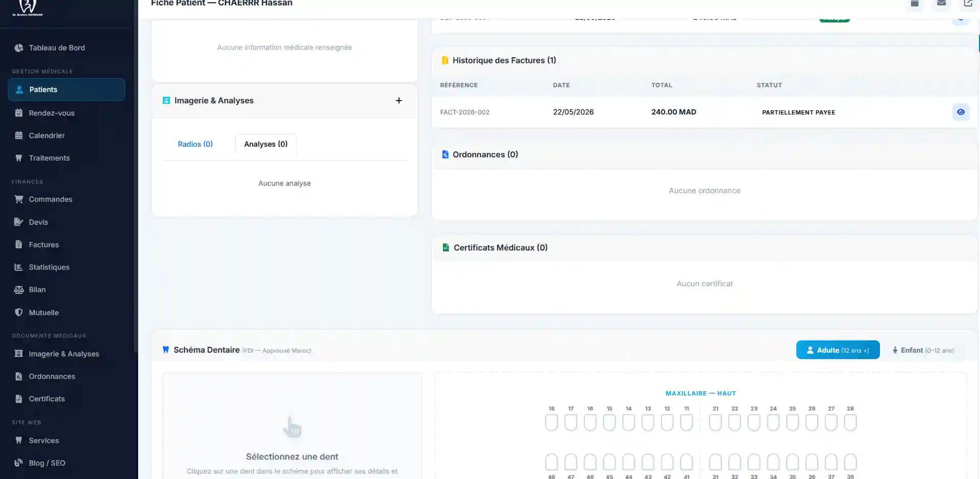
Task: Click the Mutuelle shield icon
Action: pyautogui.click(x=19, y=313)
